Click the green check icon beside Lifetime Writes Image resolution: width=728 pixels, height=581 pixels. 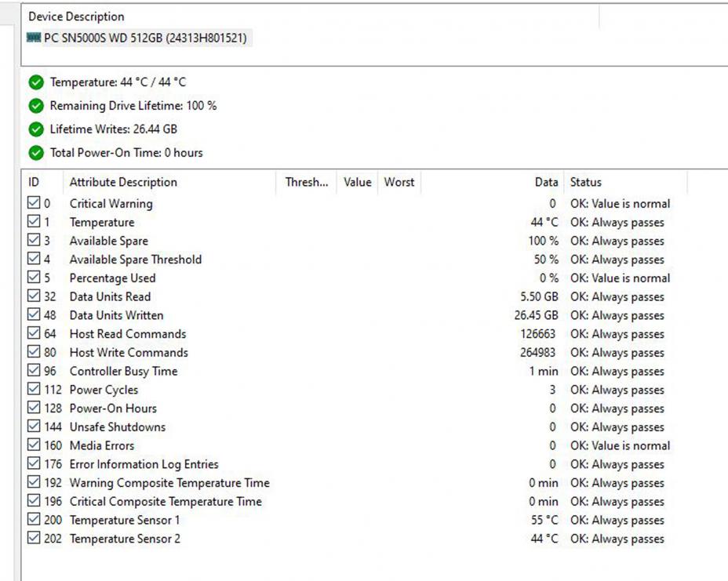36,129
